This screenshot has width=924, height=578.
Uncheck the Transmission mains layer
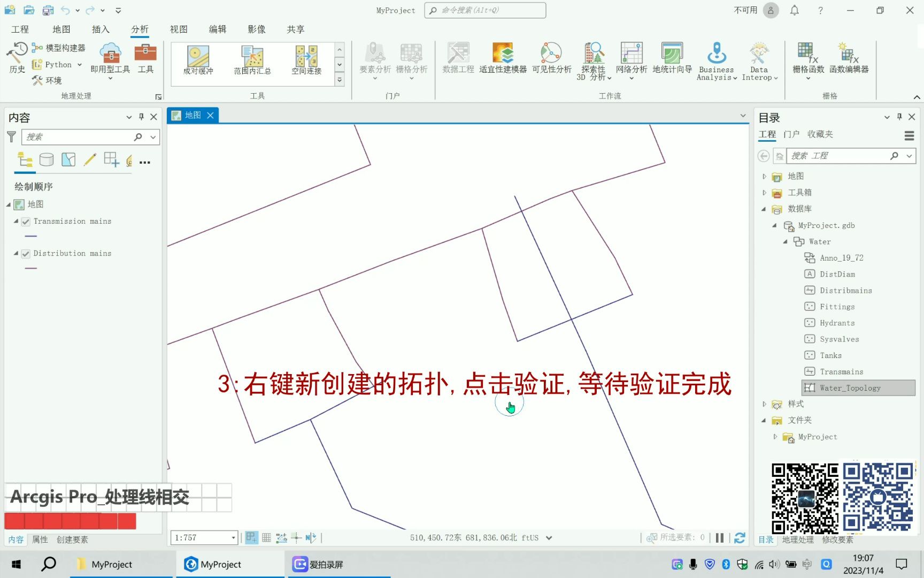pyautogui.click(x=26, y=221)
